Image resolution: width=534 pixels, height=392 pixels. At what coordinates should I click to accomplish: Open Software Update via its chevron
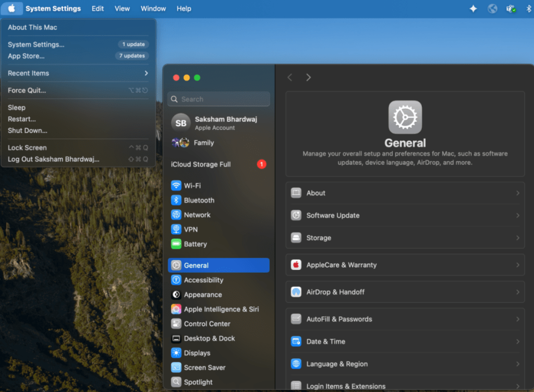coord(518,215)
